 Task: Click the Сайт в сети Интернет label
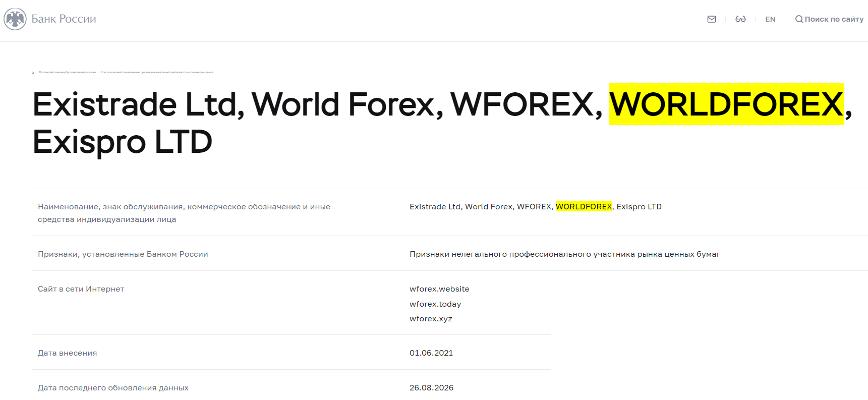pyautogui.click(x=81, y=289)
